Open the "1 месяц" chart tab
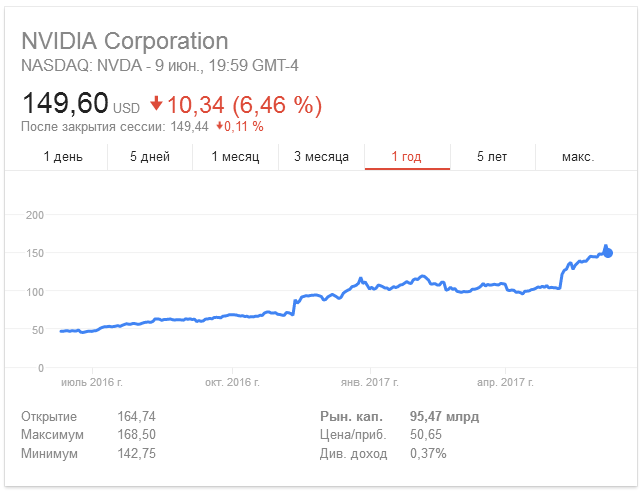640x491 pixels. (x=235, y=157)
